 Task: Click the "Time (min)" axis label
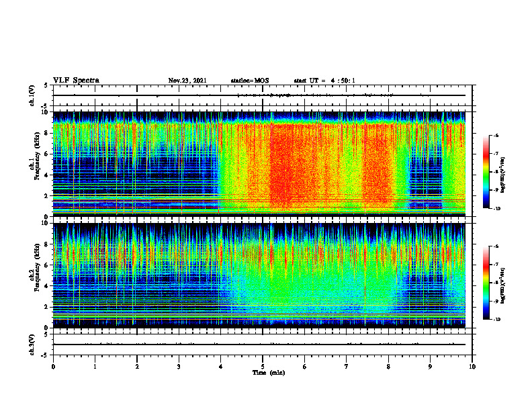[269, 373]
